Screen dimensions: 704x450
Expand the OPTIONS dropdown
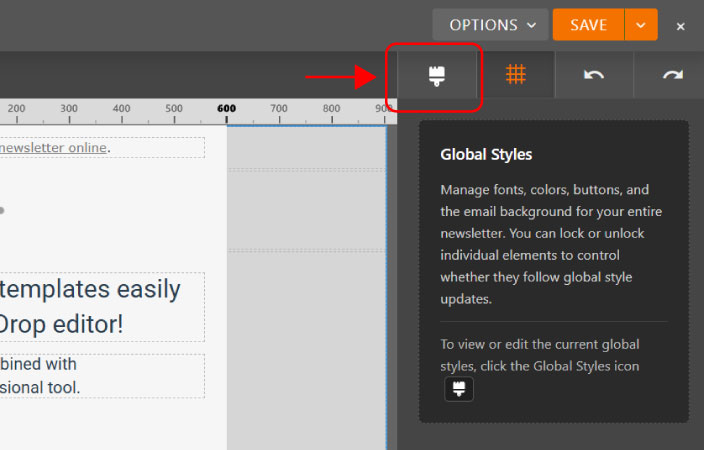tap(490, 25)
